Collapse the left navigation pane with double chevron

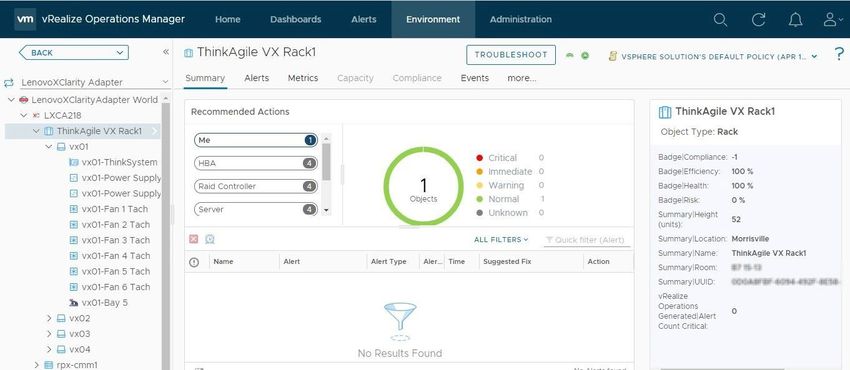coord(166,52)
